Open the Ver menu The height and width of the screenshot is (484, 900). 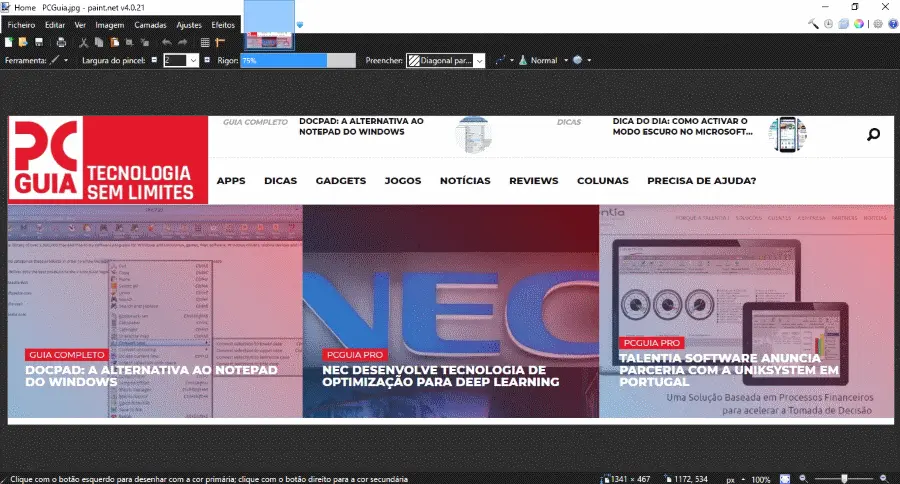pyautogui.click(x=80, y=25)
